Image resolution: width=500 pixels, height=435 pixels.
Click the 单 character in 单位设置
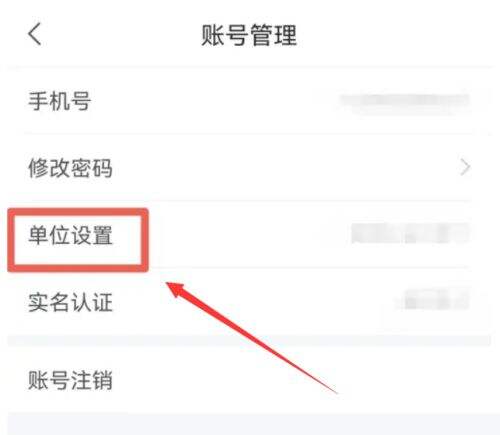coord(38,235)
